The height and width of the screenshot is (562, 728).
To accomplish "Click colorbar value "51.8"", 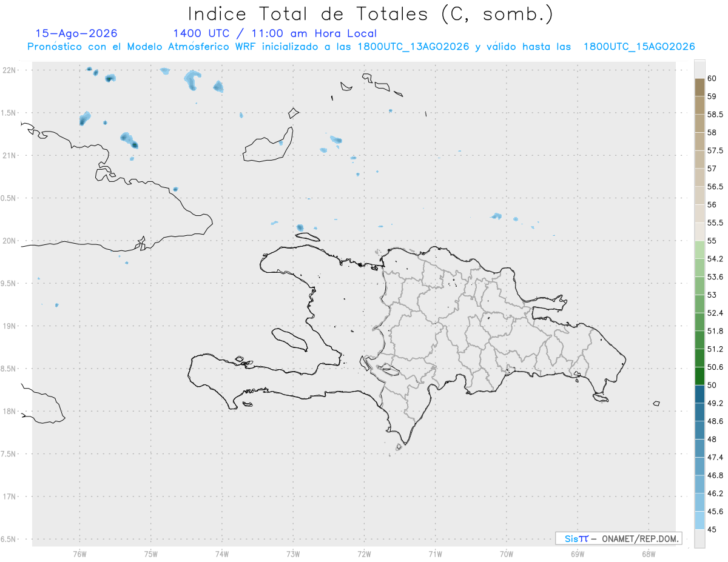I will pos(715,331).
